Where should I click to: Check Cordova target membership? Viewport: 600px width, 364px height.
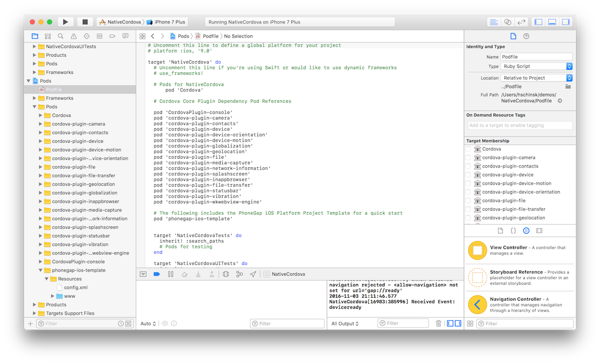click(468, 149)
